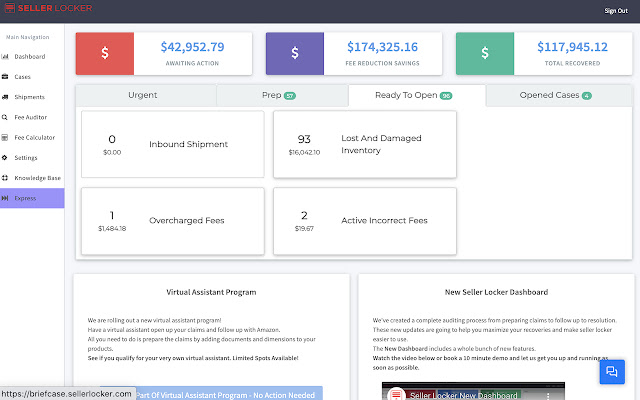Go to Shipments in the sidebar
This screenshot has width=640, height=400.
tap(32, 97)
